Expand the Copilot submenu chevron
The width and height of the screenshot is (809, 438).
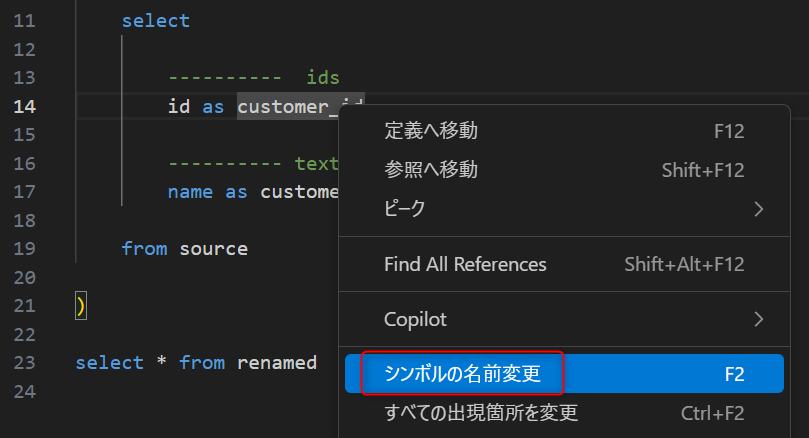[758, 319]
